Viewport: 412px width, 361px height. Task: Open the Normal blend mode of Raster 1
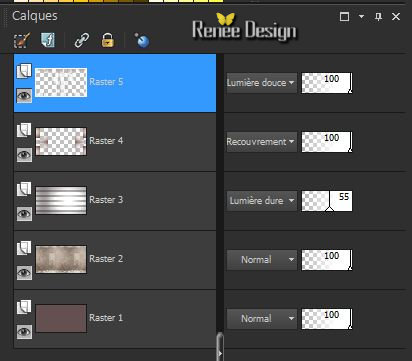pos(262,319)
